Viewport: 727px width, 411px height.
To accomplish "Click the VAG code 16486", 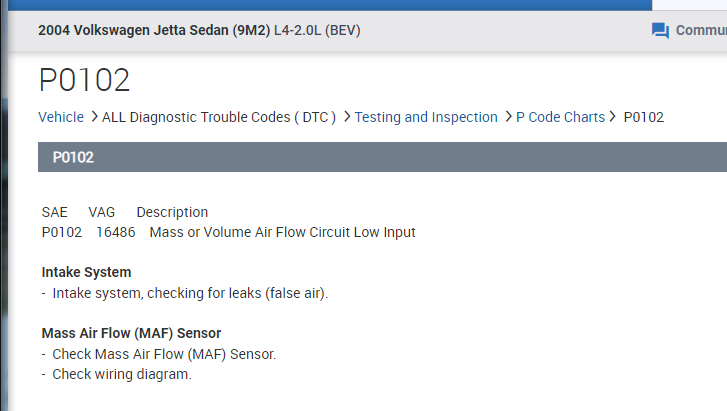I will (x=115, y=232).
